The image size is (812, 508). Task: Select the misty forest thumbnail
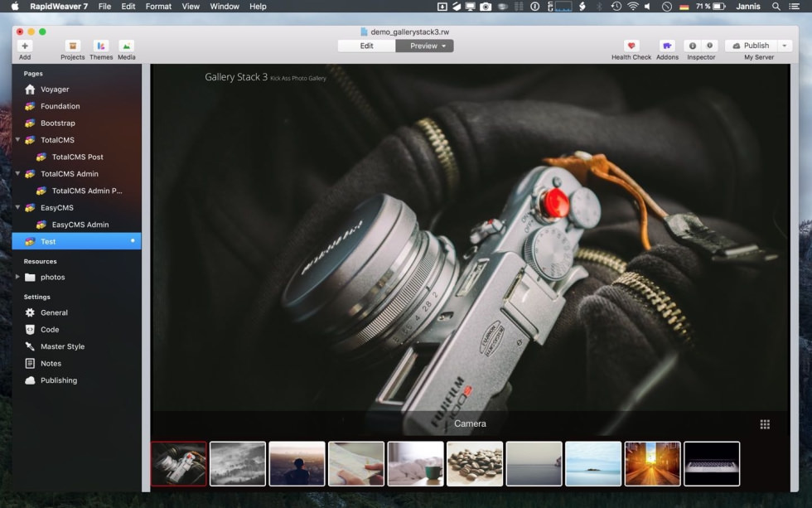click(238, 463)
